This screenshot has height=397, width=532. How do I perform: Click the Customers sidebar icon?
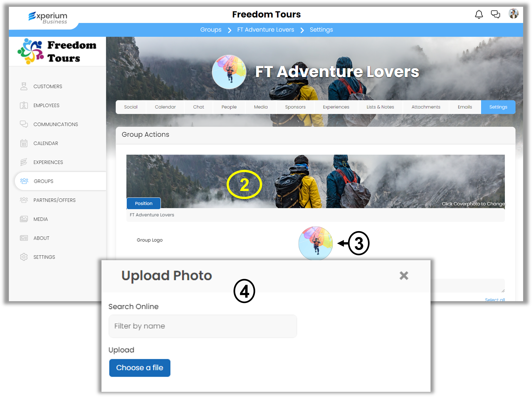coord(24,86)
